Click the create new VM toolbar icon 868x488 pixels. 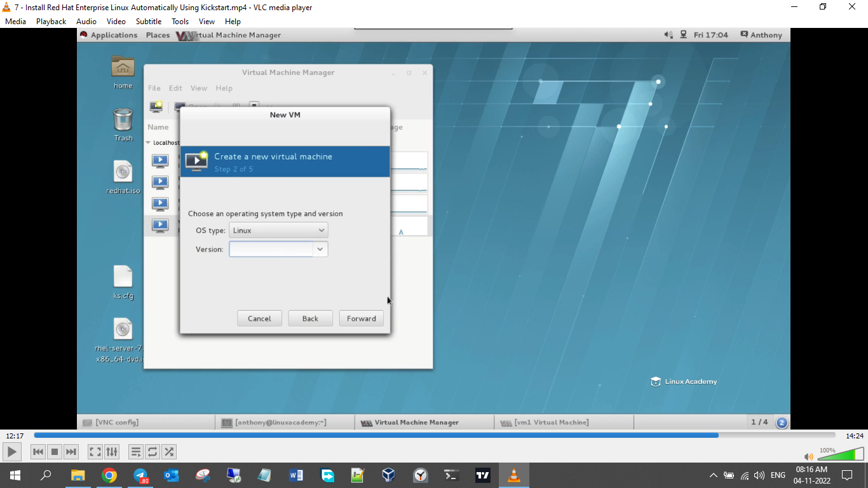(156, 107)
